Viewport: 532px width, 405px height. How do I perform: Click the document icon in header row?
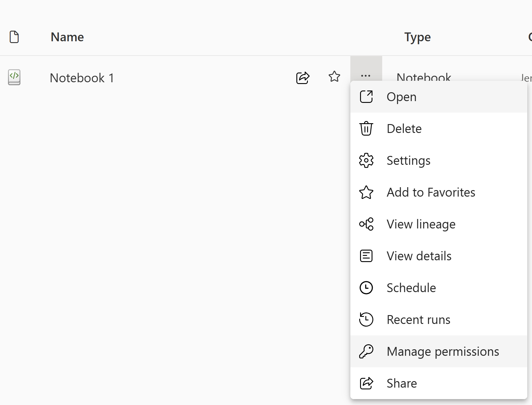14,37
